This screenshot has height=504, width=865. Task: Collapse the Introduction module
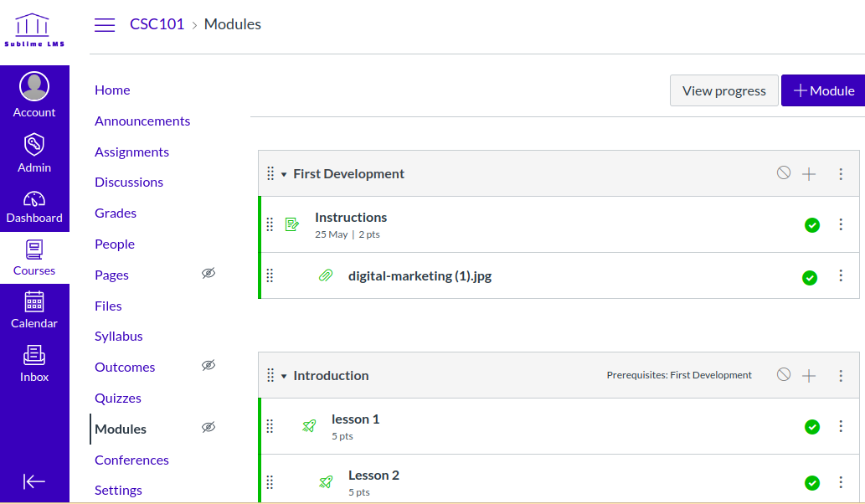(x=284, y=376)
